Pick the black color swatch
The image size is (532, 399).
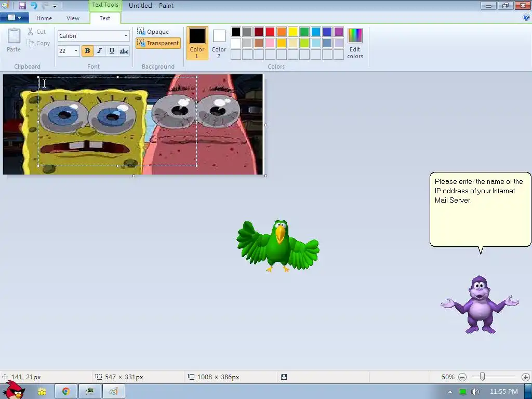(236, 32)
